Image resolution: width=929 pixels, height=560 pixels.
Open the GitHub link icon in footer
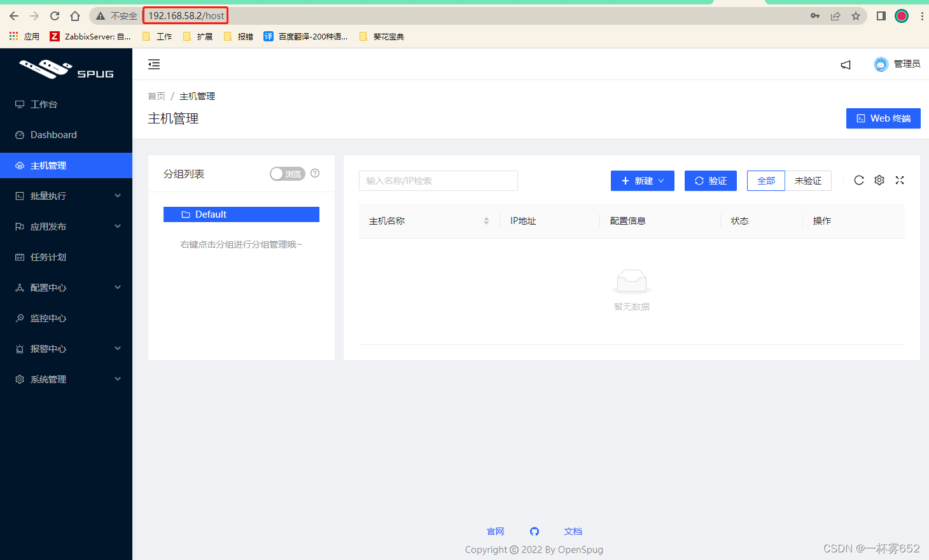534,531
